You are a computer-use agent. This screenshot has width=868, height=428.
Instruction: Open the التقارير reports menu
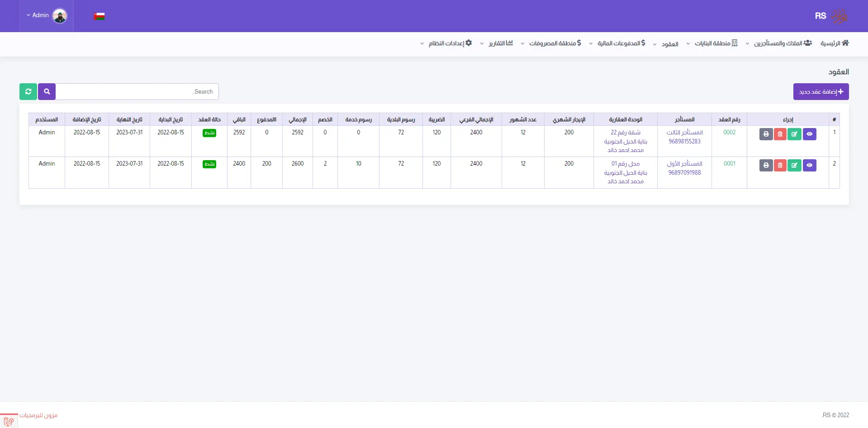click(497, 43)
